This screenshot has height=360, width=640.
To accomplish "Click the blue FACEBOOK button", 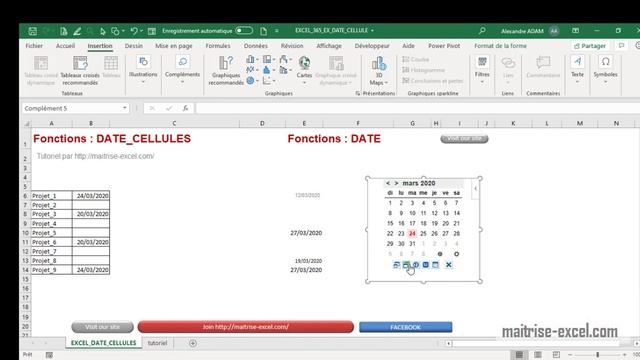I will (x=406, y=327).
